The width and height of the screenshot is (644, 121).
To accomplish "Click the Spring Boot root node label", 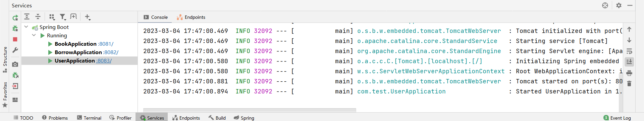I will point(54,27).
